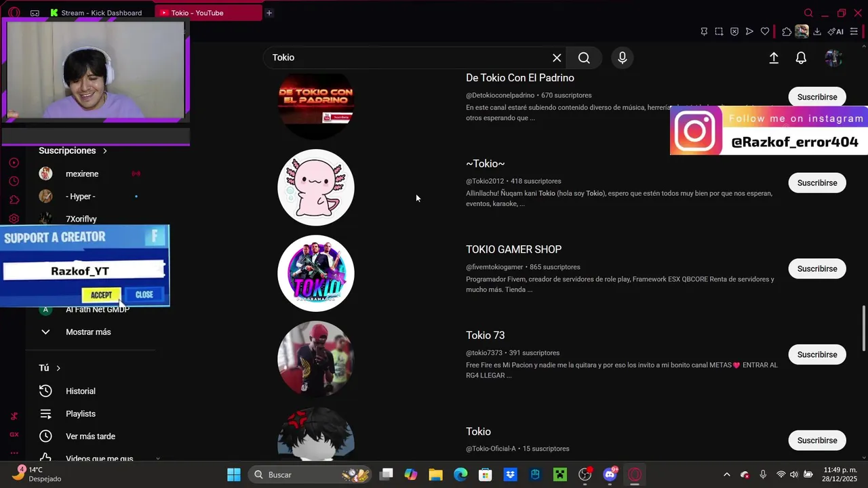Open Opera sidebar history clock icon

[14, 181]
